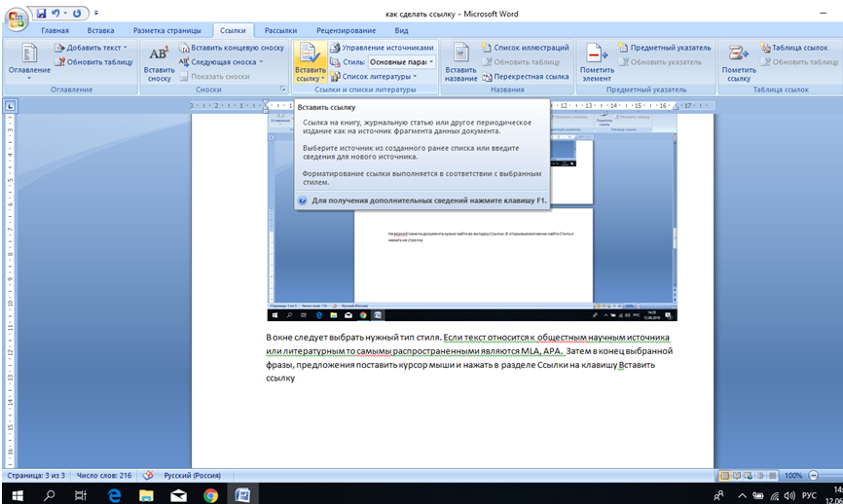Save the document from Quick Access toolbar

pyautogui.click(x=42, y=14)
